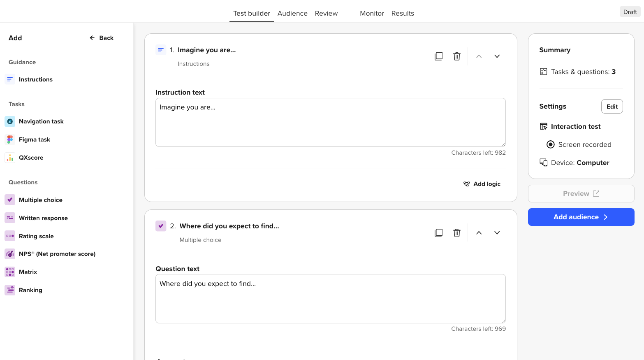Image resolution: width=644 pixels, height=360 pixels.
Task: Duplicate the Instructions block
Action: 438,56
